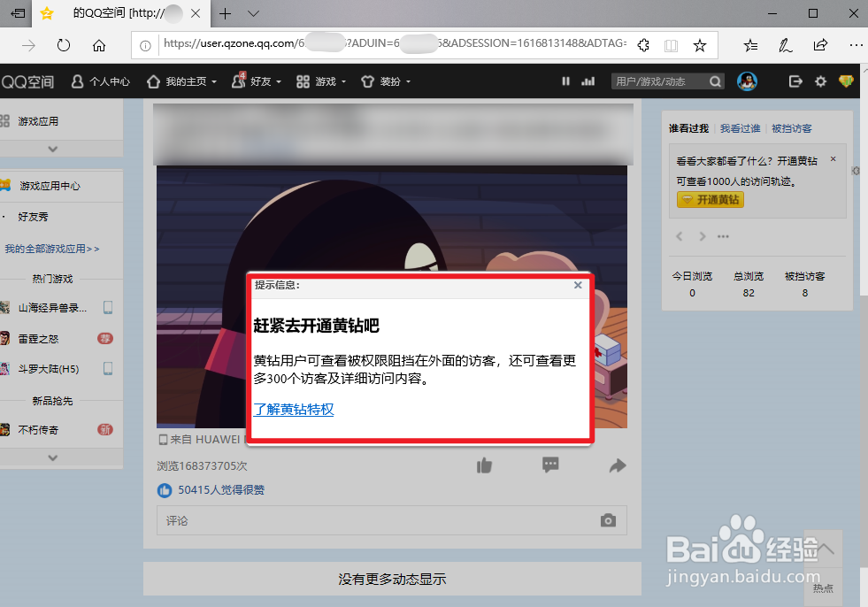Click the yellow diamond icon top-right
Image resolution: width=868 pixels, height=607 pixels.
(x=846, y=81)
